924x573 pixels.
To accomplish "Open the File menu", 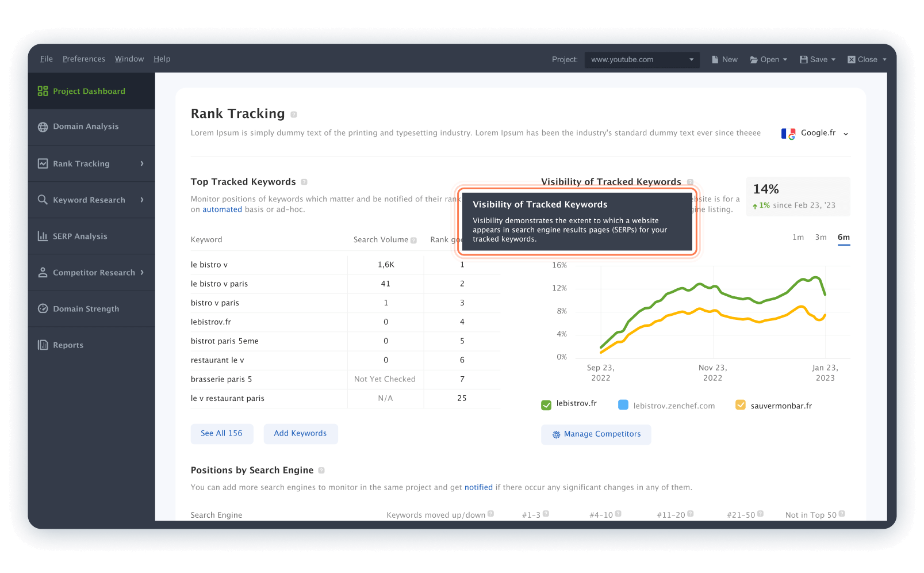I will coord(47,59).
